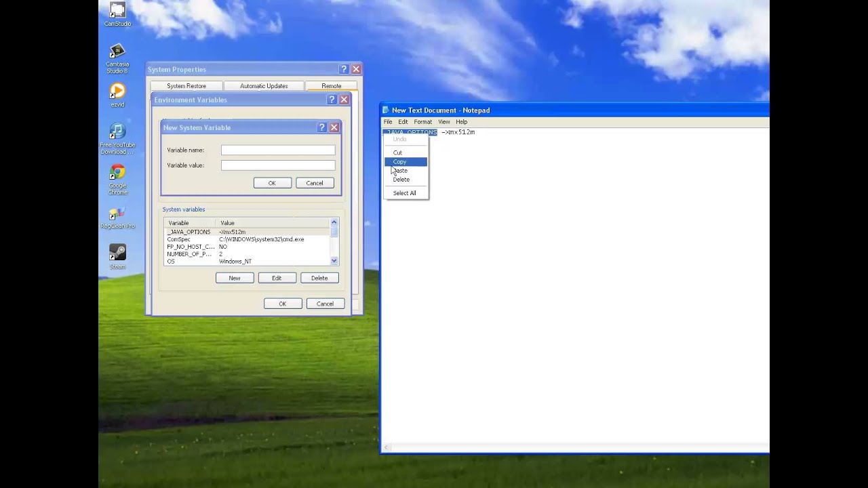Click OK in New System Variable dialog
The width and height of the screenshot is (868, 488).
[x=272, y=183]
